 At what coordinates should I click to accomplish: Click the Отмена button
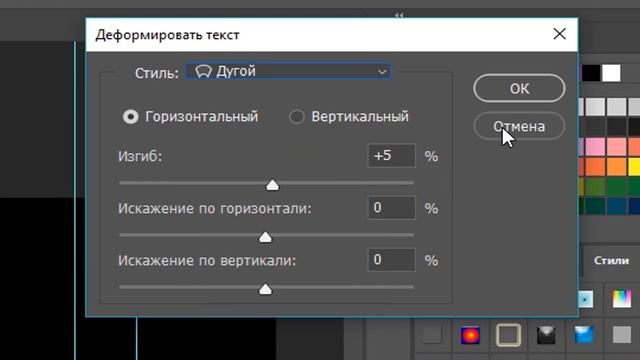pyautogui.click(x=519, y=126)
